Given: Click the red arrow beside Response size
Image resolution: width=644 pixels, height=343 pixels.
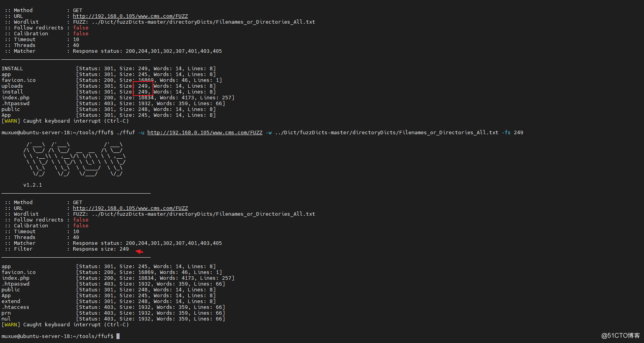Looking at the screenshot, I should (x=139, y=251).
